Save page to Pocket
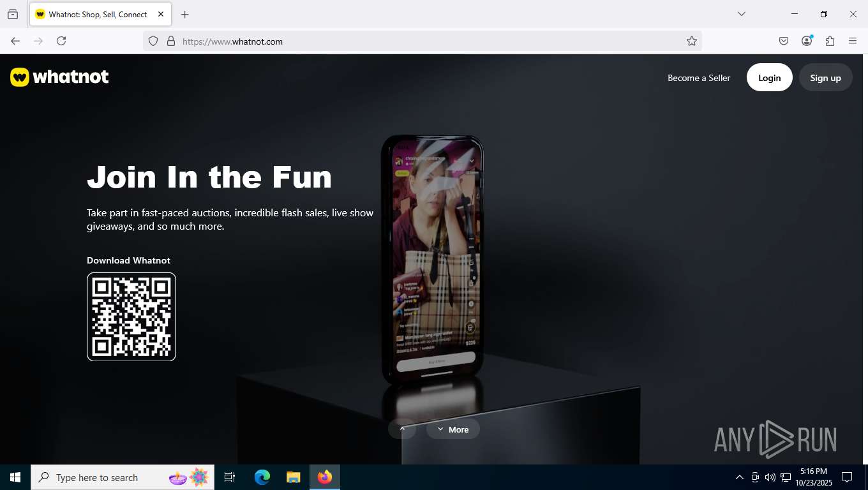This screenshot has height=490, width=868. tap(784, 41)
